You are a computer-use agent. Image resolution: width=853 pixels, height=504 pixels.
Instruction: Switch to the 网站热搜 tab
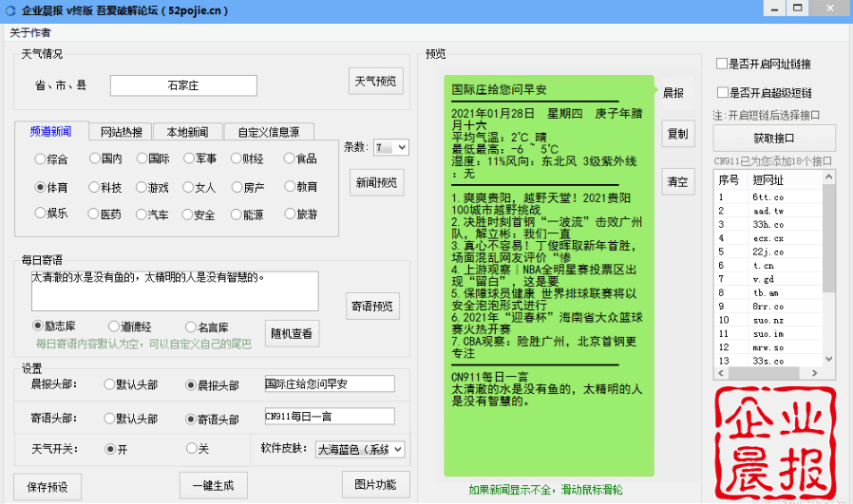121,132
